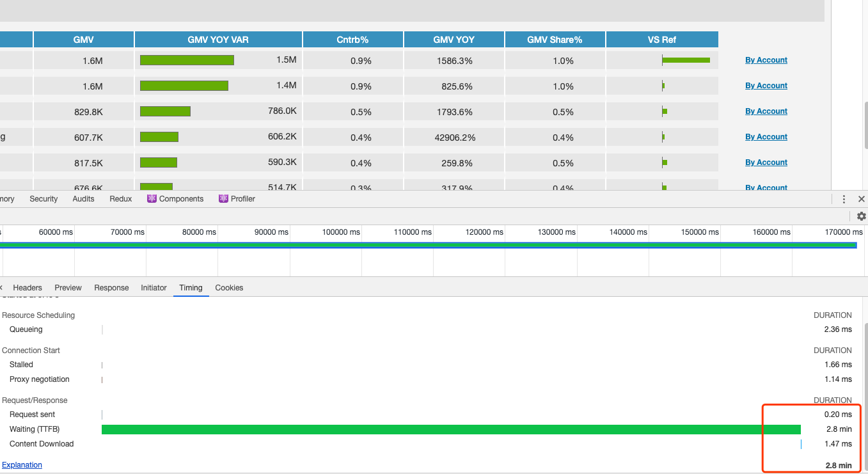Screen dimensions: 868x474
Task: Open By Account link in the 1793.6% row
Action: (x=766, y=111)
